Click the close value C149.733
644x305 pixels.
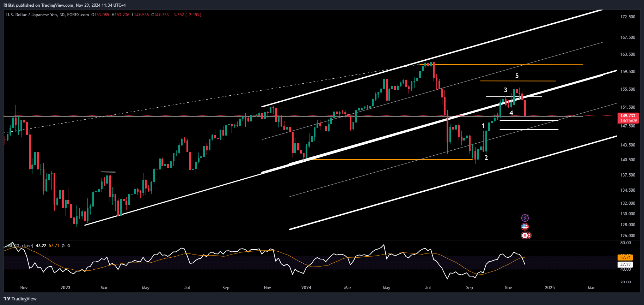click(x=160, y=15)
